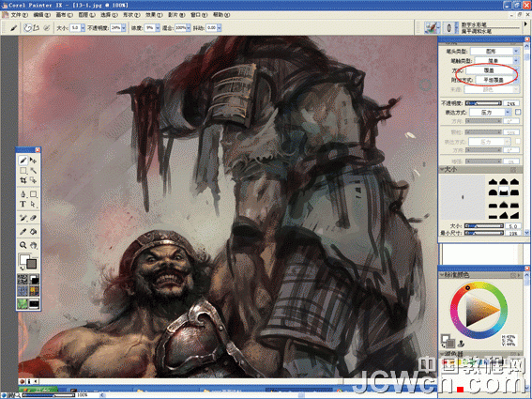
Task: Open the gradient selector in toolbox
Action: (x=35, y=280)
